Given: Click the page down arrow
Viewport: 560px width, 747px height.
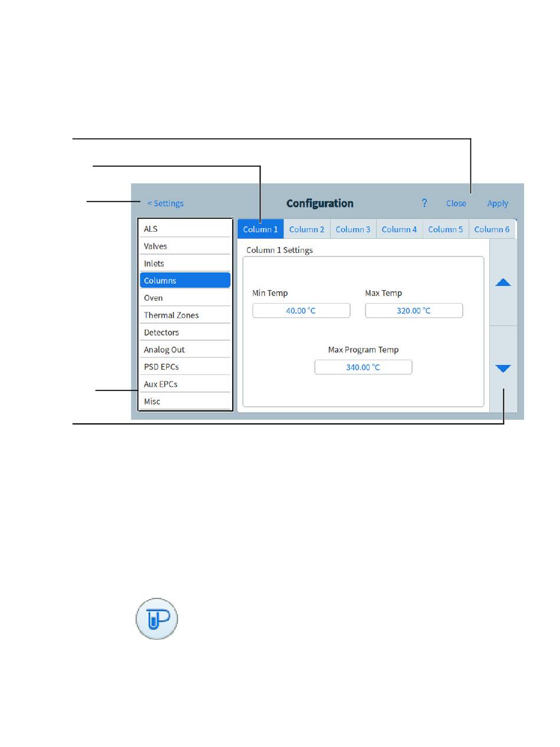Looking at the screenshot, I should tap(503, 368).
